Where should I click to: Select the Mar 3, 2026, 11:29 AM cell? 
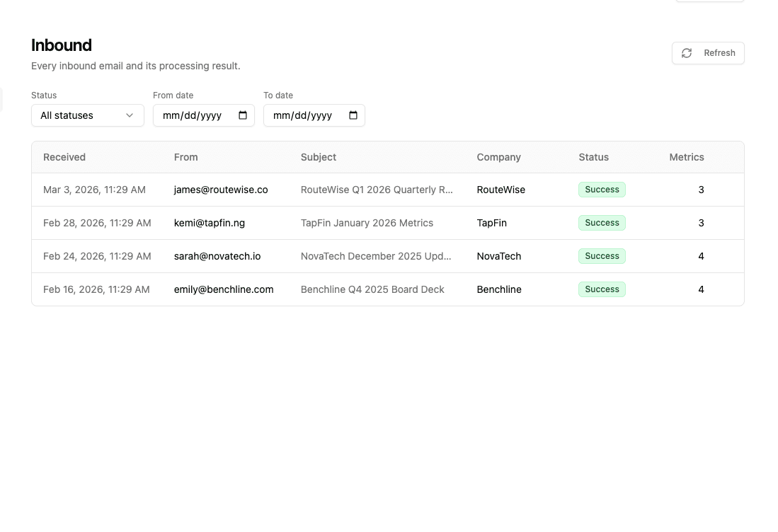pyautogui.click(x=94, y=190)
